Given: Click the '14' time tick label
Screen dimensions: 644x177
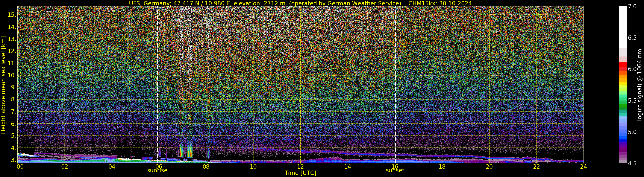Looking at the screenshot, I should coord(348,166).
